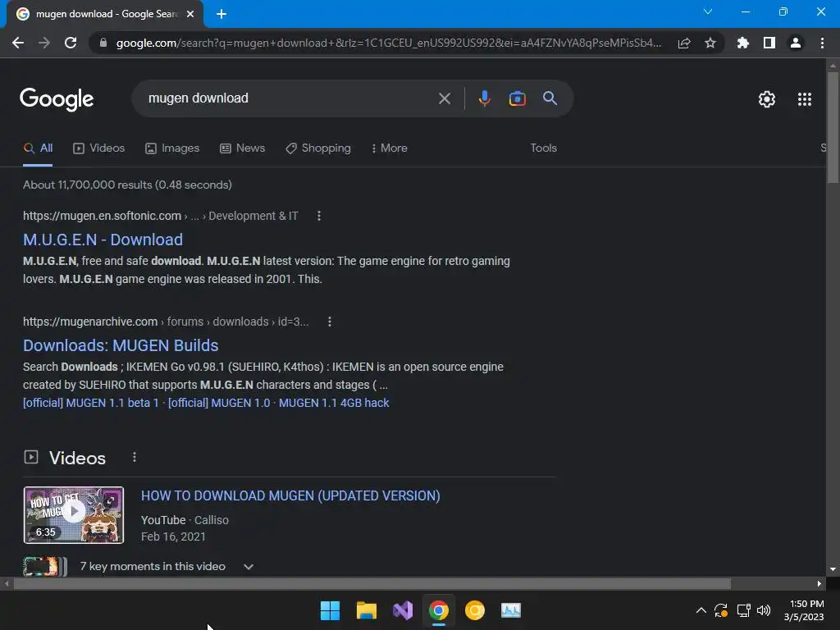
Task: Click the About 11,700,000 results text
Action: tap(127, 185)
